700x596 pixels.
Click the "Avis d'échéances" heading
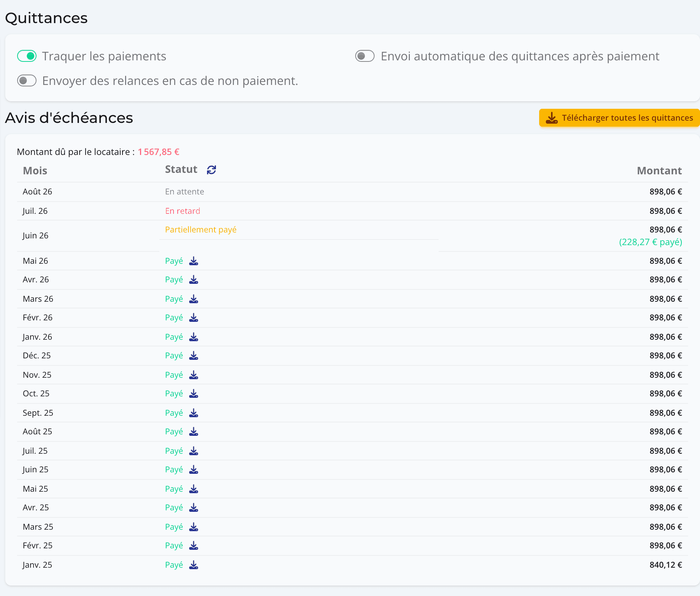(x=69, y=118)
